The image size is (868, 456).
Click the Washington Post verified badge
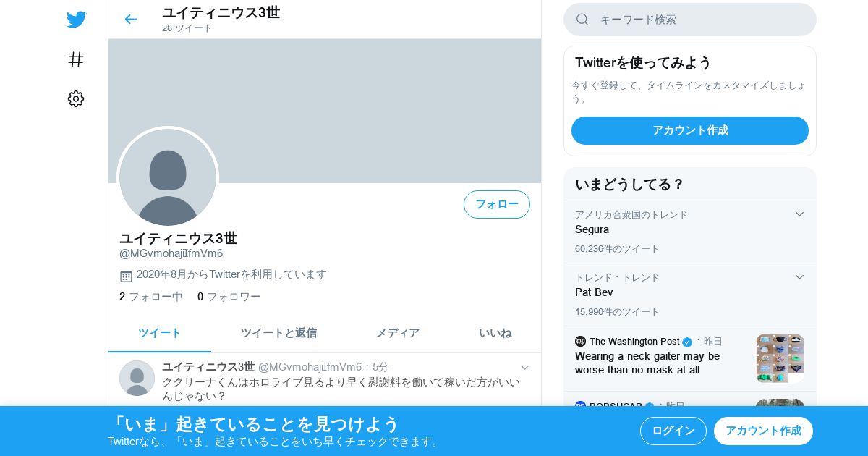coord(687,342)
